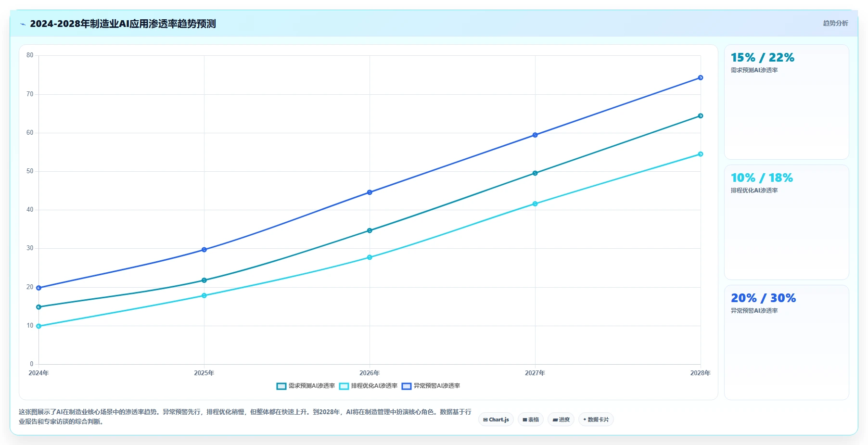Screen dimensions: 868x445
Task: Click the 2024年 x-axis label
Action: point(38,373)
